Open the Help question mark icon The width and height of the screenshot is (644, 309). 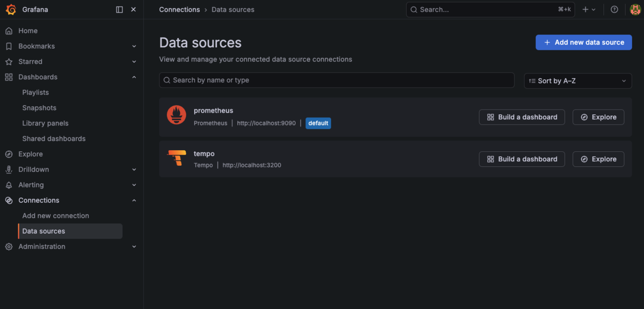(614, 10)
